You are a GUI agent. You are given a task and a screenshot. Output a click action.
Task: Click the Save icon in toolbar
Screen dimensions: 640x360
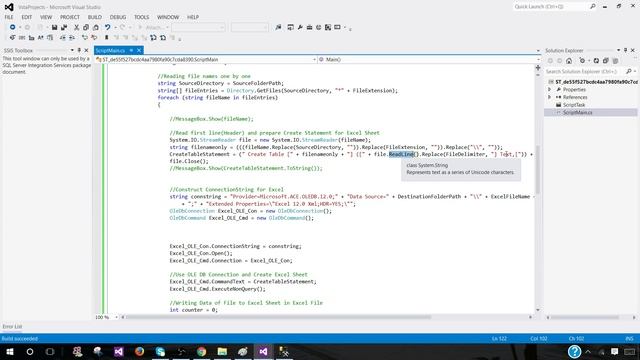tap(54, 27)
